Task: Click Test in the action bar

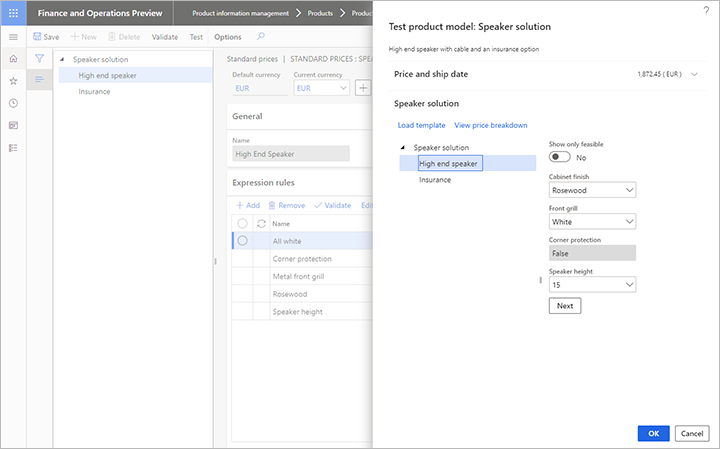Action: (x=196, y=37)
